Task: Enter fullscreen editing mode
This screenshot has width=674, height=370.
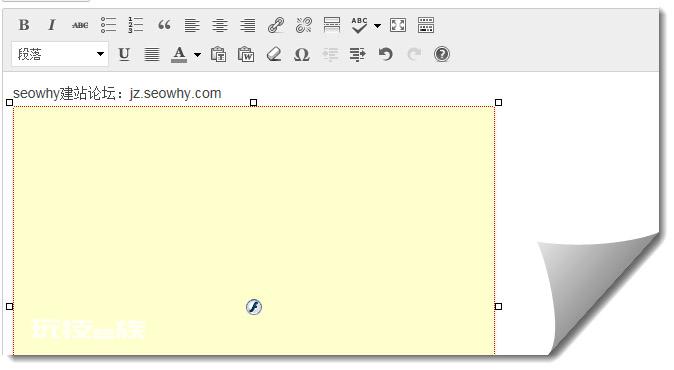Action: point(398,25)
